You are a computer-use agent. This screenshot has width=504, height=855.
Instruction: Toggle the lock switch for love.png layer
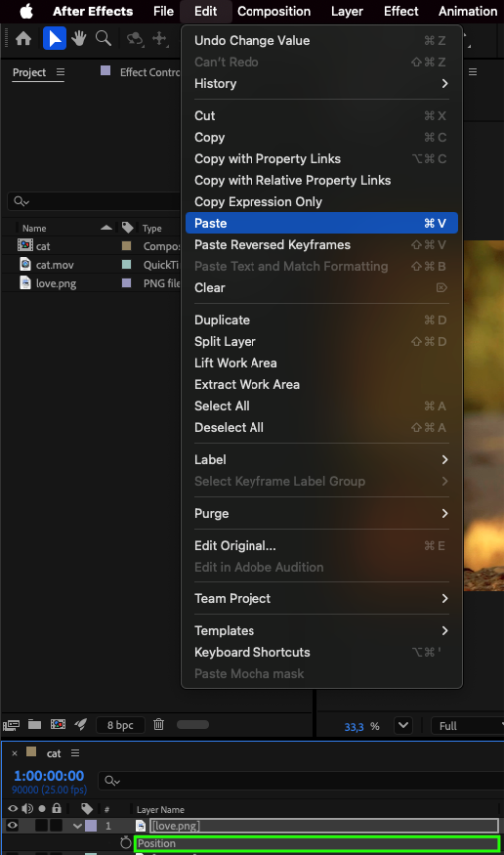point(56,826)
